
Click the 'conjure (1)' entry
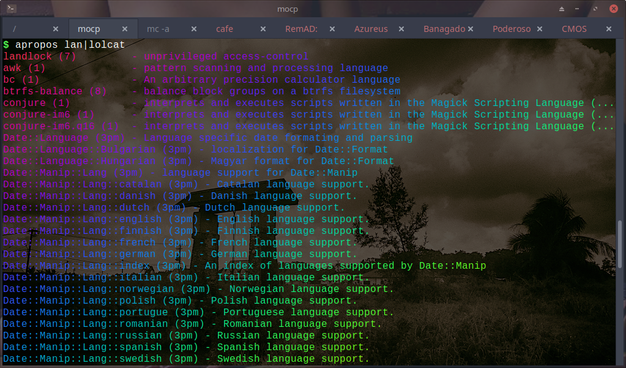coord(37,103)
